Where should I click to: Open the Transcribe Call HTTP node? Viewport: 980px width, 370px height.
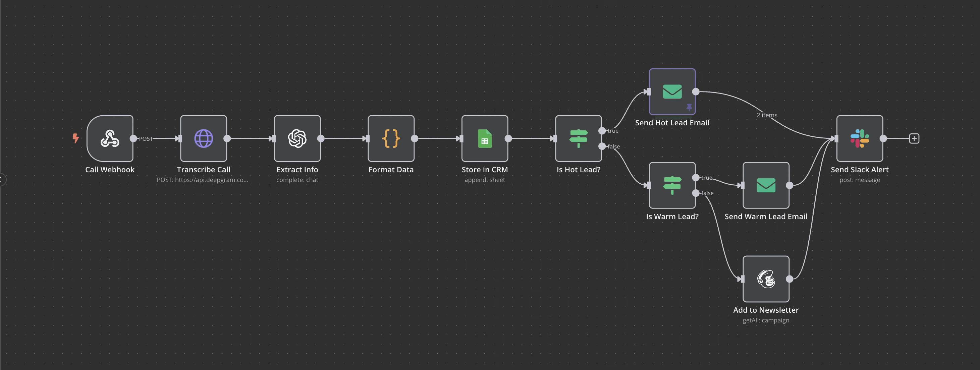pyautogui.click(x=204, y=138)
